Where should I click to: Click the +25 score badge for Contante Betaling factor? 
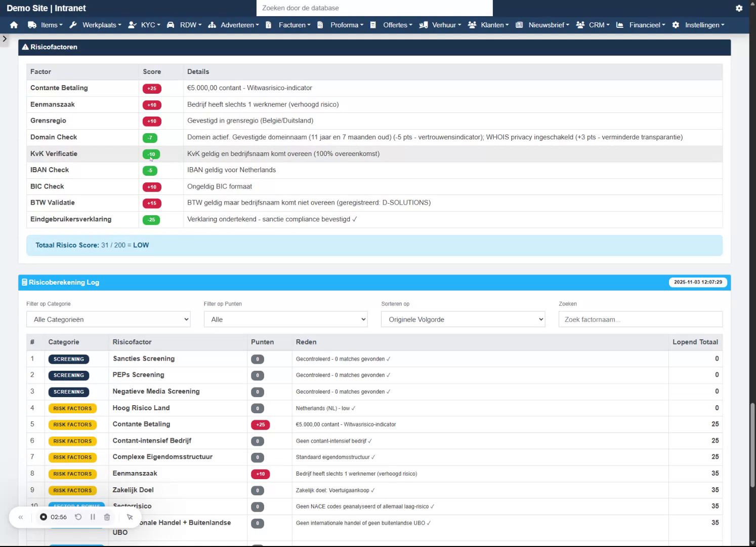pyautogui.click(x=152, y=89)
